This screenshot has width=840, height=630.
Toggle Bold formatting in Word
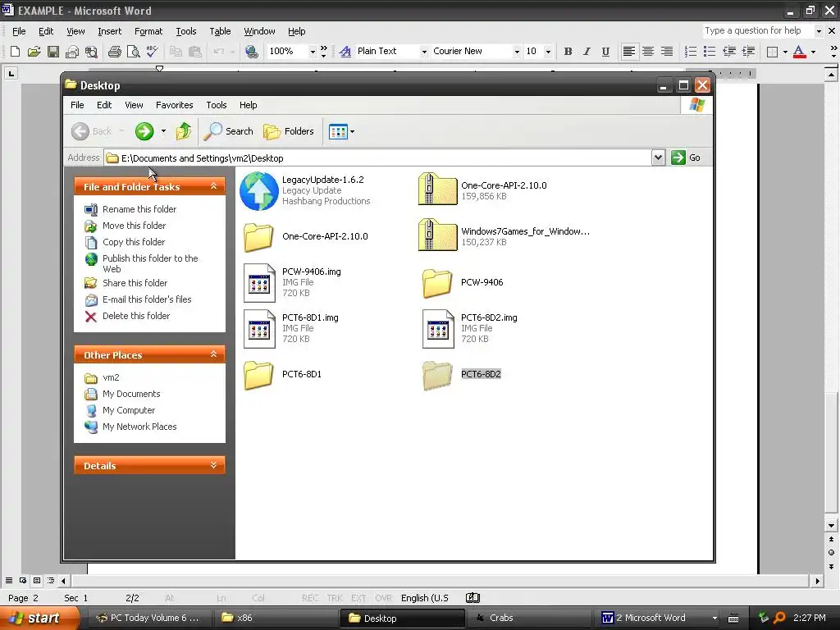click(x=568, y=52)
